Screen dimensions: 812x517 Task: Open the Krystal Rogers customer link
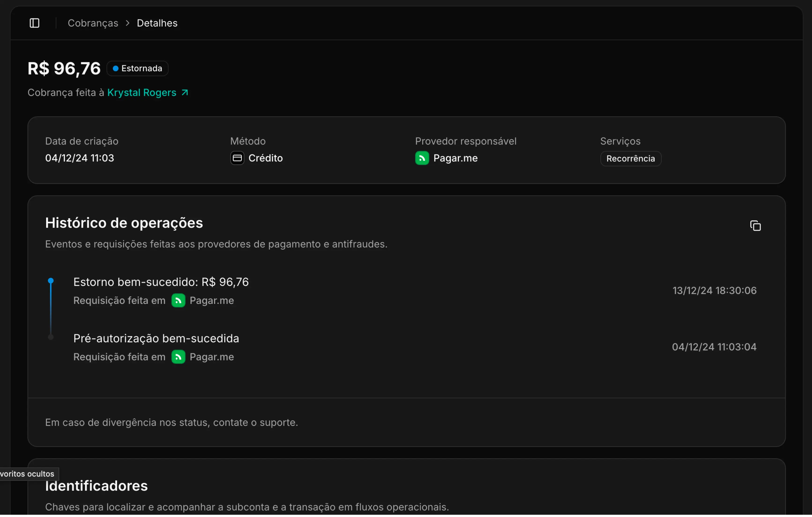(x=142, y=93)
